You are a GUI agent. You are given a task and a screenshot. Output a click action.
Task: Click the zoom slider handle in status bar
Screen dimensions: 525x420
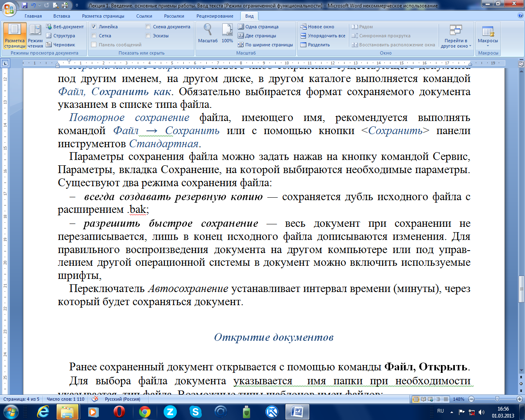(x=498, y=399)
